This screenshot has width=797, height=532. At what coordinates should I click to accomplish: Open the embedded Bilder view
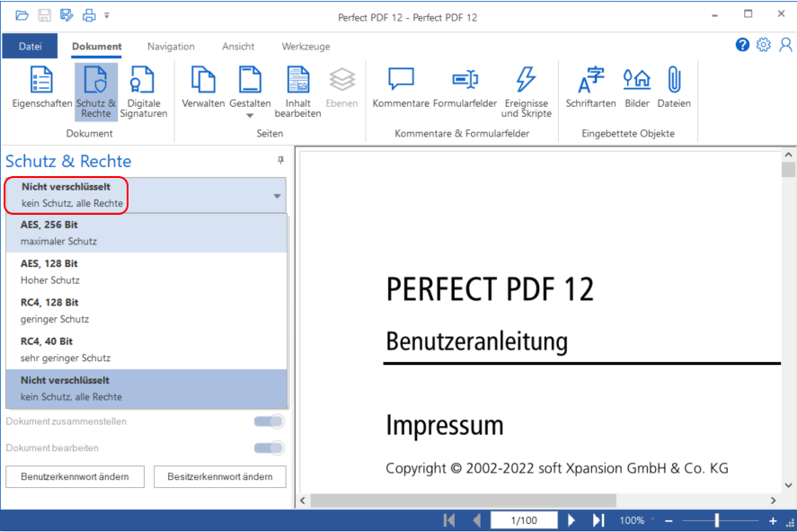[x=636, y=90]
